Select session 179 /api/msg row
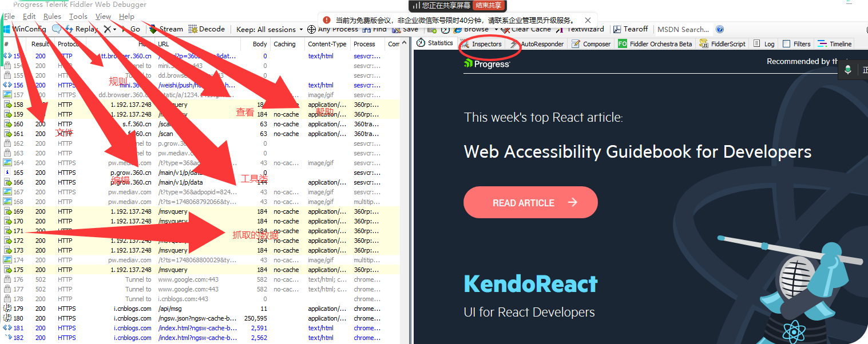Image resolution: width=868 pixels, height=344 pixels. pos(200,309)
